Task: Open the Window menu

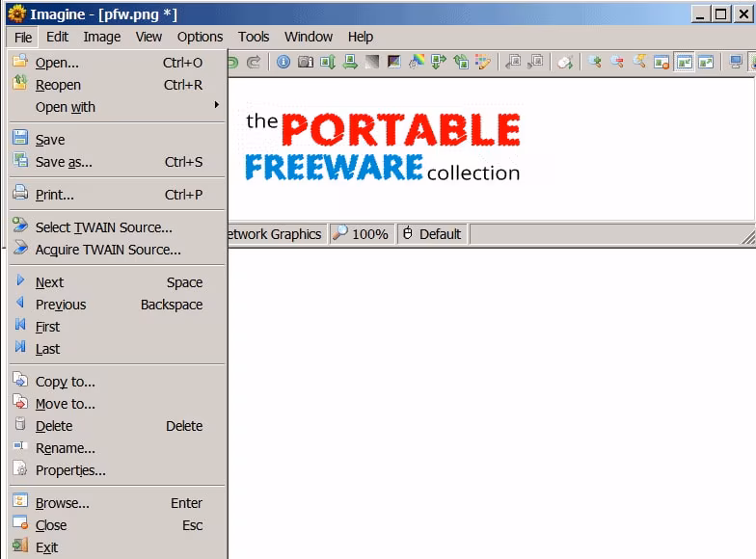Action: (x=309, y=37)
